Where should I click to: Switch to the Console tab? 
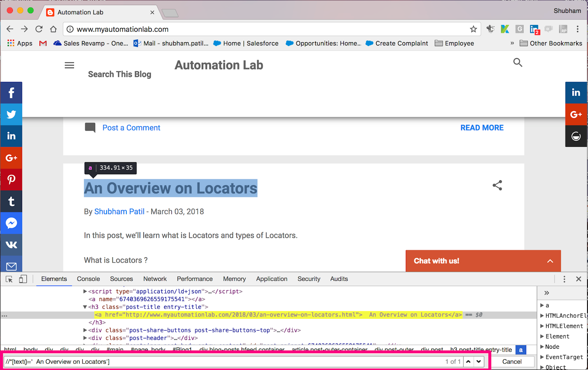click(88, 279)
